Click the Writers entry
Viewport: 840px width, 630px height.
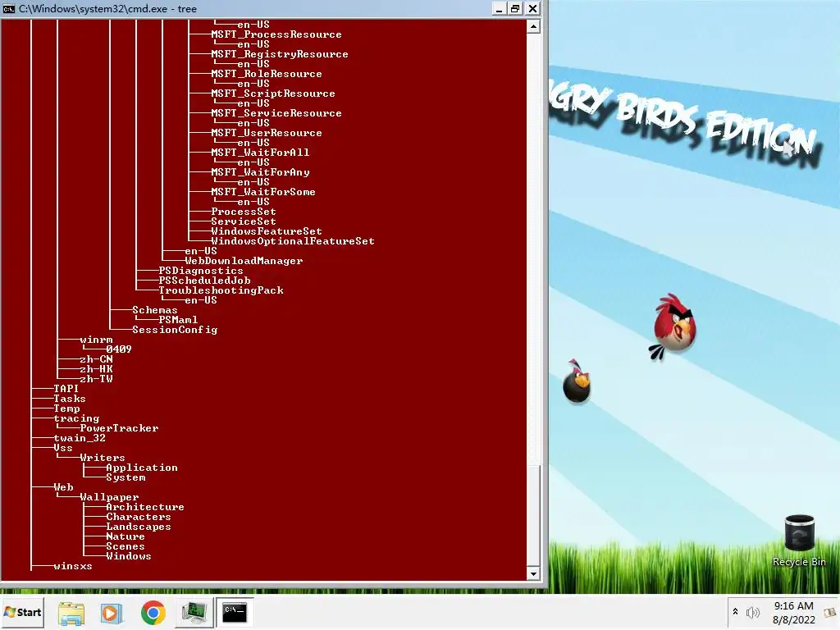coord(103,458)
